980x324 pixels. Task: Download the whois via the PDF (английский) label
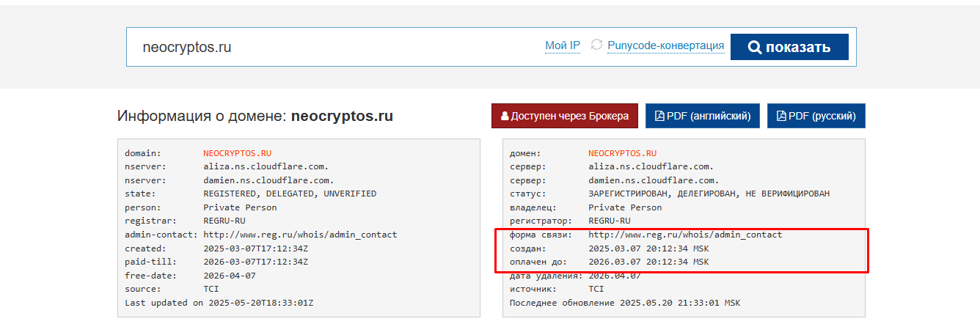click(x=709, y=116)
